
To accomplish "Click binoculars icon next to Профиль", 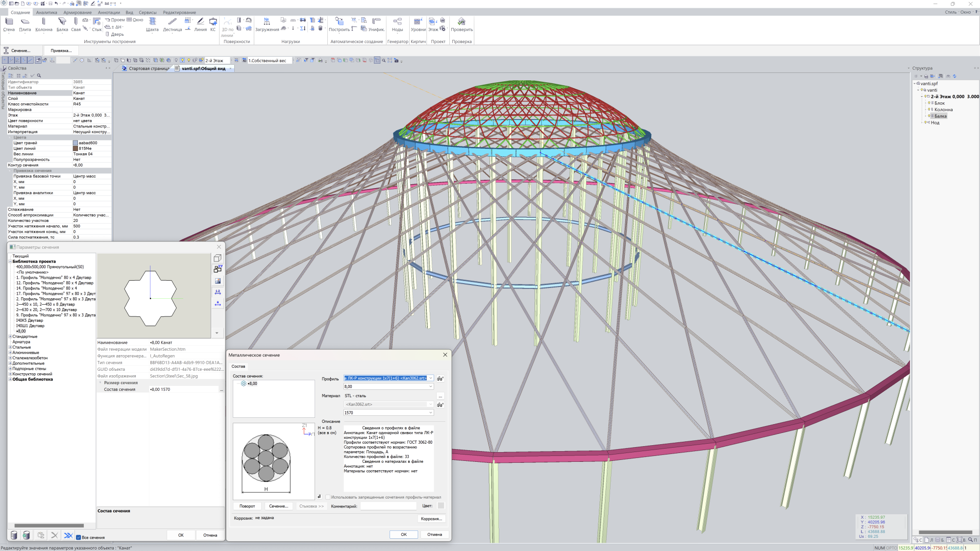I will coord(440,379).
